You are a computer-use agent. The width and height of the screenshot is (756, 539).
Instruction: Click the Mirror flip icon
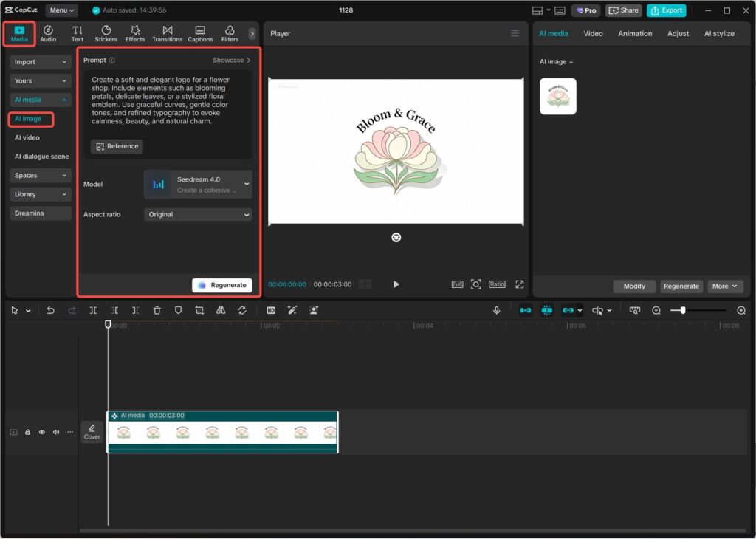pos(221,311)
